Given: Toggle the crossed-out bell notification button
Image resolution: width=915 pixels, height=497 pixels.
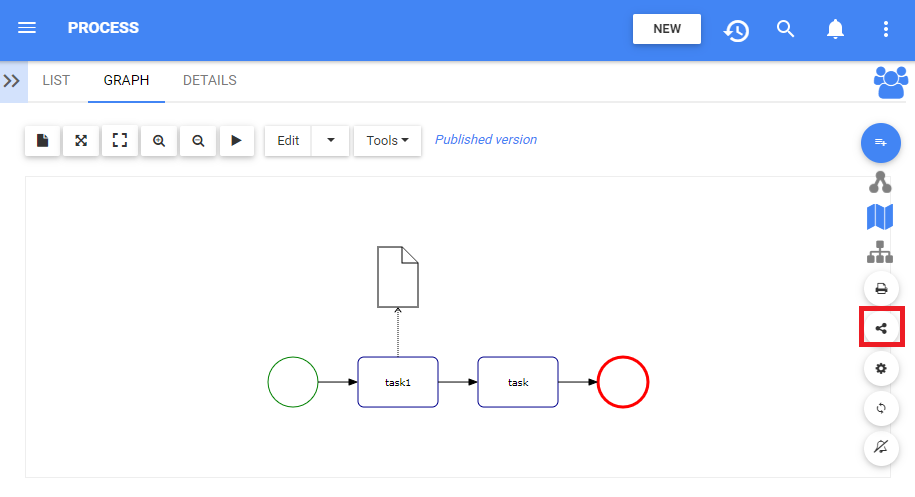Looking at the screenshot, I should coord(881,448).
